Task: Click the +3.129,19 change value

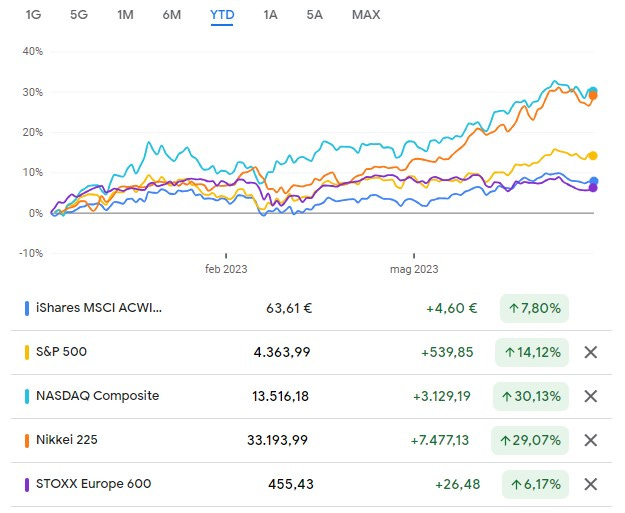Action: [442, 396]
